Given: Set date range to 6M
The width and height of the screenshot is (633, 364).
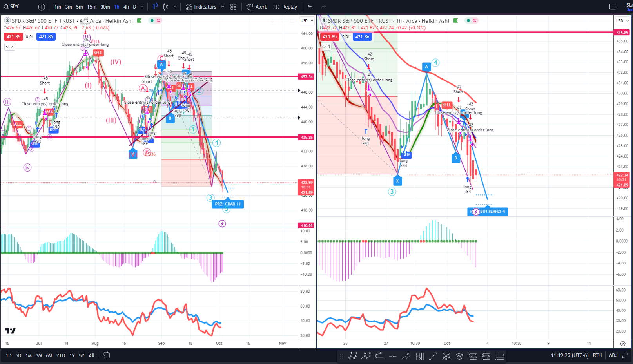Looking at the screenshot, I should click(49, 356).
